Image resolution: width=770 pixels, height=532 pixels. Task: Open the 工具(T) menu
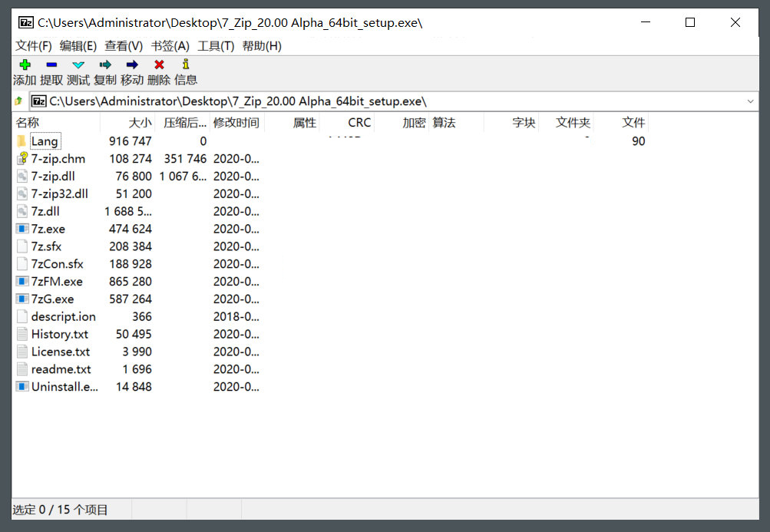click(216, 46)
